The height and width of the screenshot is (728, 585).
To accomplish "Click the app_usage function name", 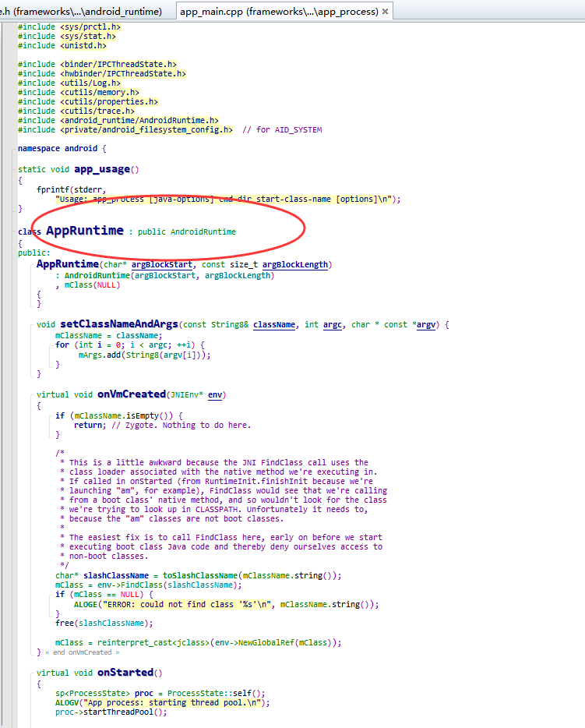I will pos(102,169).
